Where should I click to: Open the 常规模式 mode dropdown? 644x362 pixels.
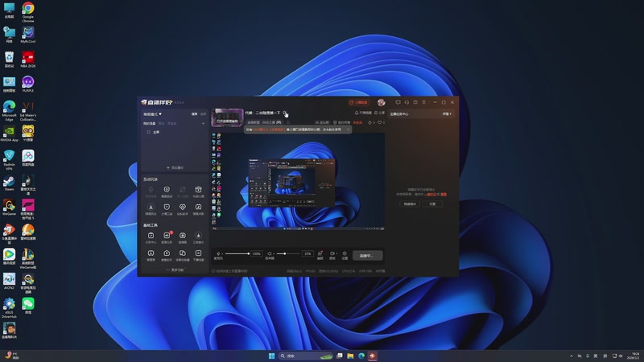(x=152, y=114)
